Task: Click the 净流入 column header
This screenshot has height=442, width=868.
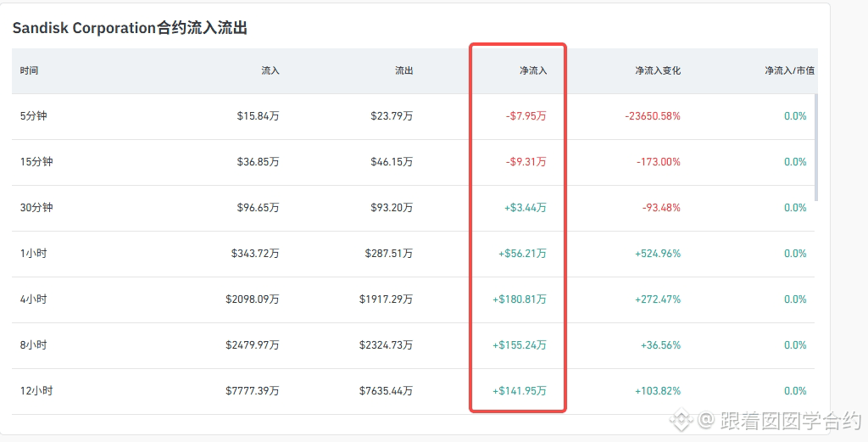Action: tap(533, 70)
